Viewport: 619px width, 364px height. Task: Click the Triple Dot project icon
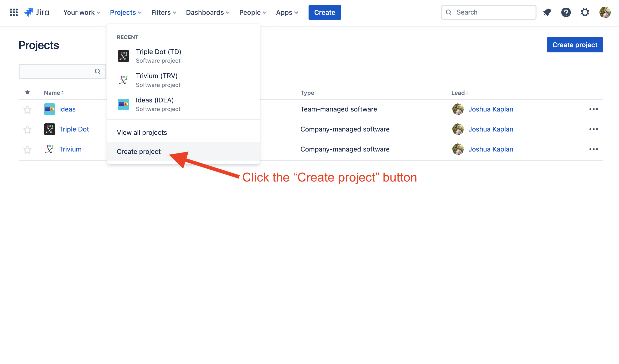[x=49, y=129]
